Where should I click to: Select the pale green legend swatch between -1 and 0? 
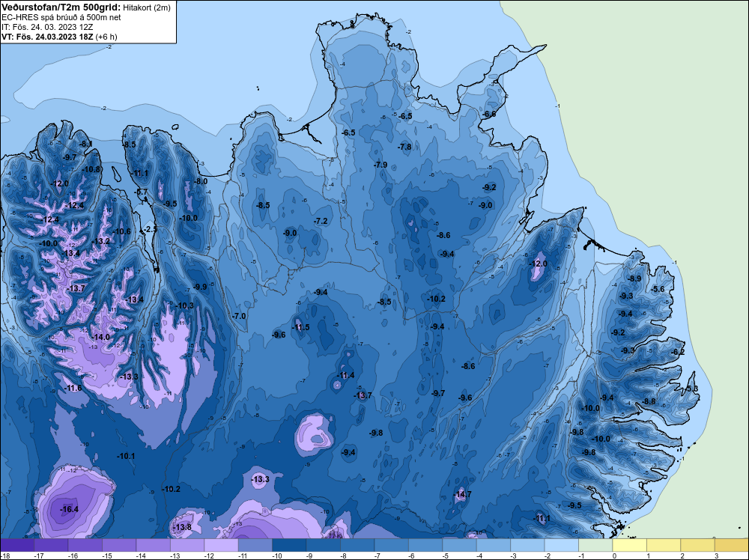[x=595, y=545]
